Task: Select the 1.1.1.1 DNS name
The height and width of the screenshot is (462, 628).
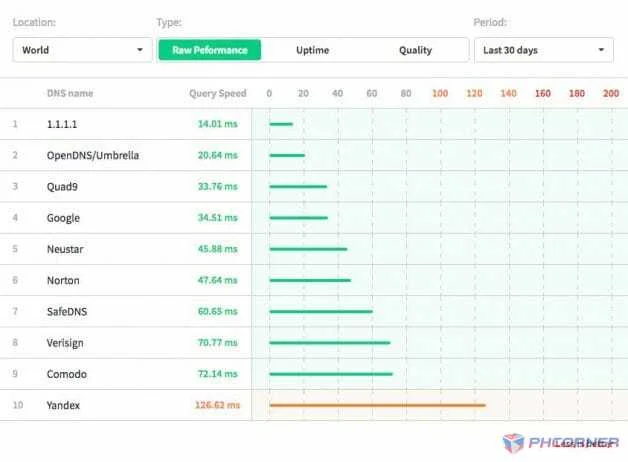Action: [62, 124]
